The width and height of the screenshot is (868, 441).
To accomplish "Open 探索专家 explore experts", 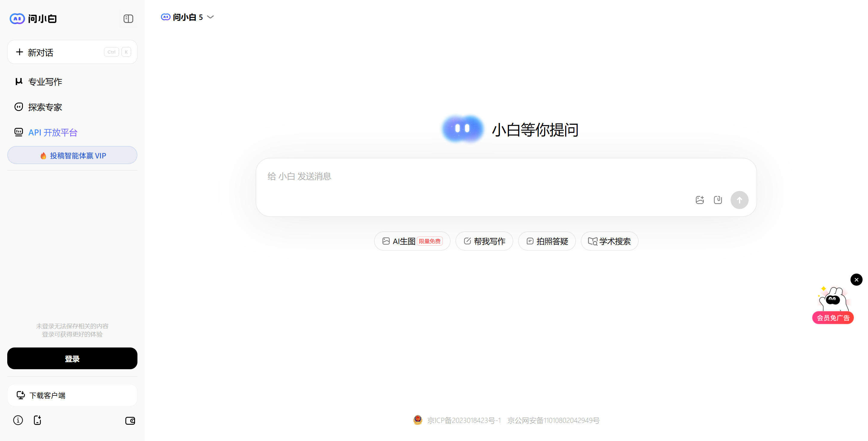I will [45, 107].
